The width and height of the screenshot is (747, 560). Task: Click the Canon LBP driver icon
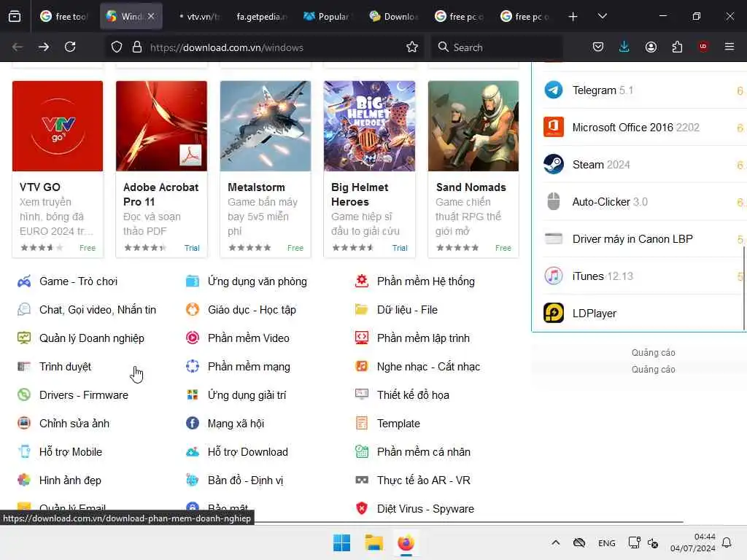[x=554, y=238]
